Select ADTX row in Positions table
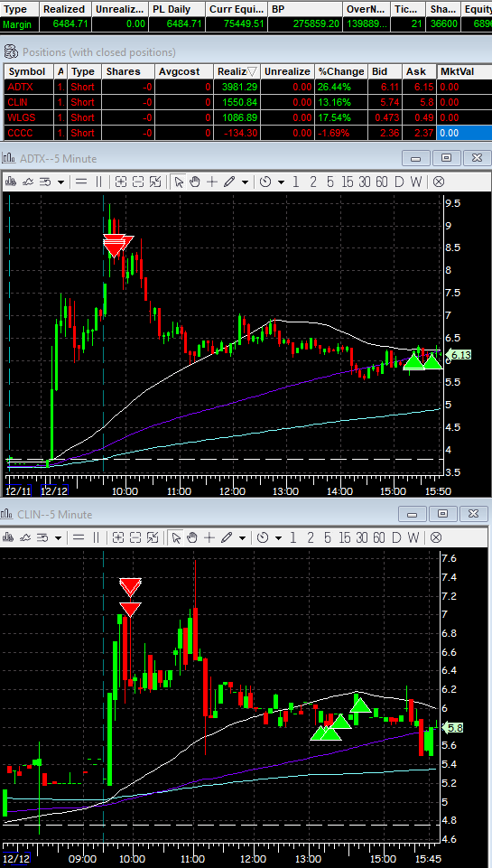The image size is (492, 868). tap(248, 87)
